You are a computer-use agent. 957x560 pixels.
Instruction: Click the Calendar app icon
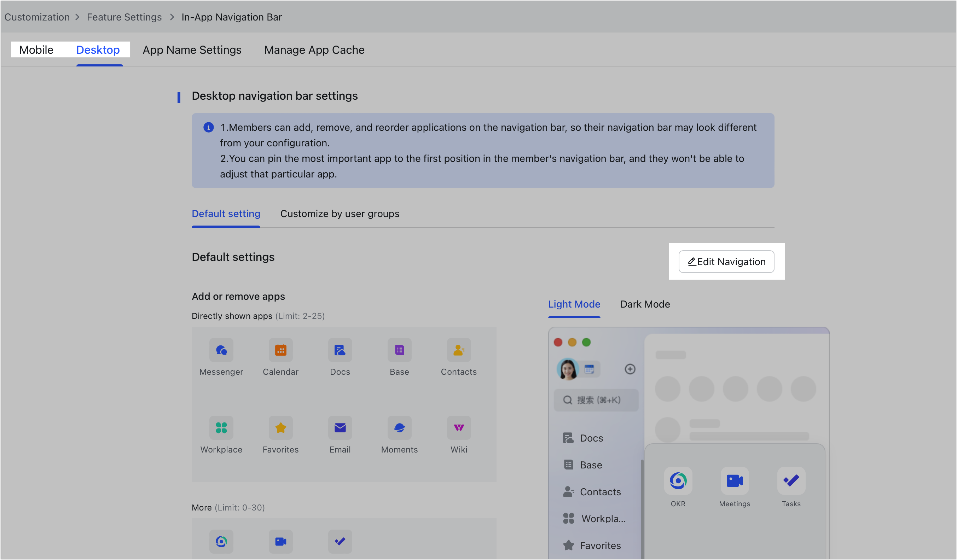click(x=281, y=350)
